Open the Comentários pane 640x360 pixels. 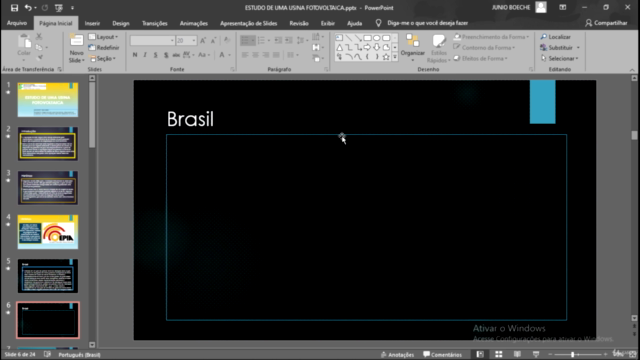[442, 355]
